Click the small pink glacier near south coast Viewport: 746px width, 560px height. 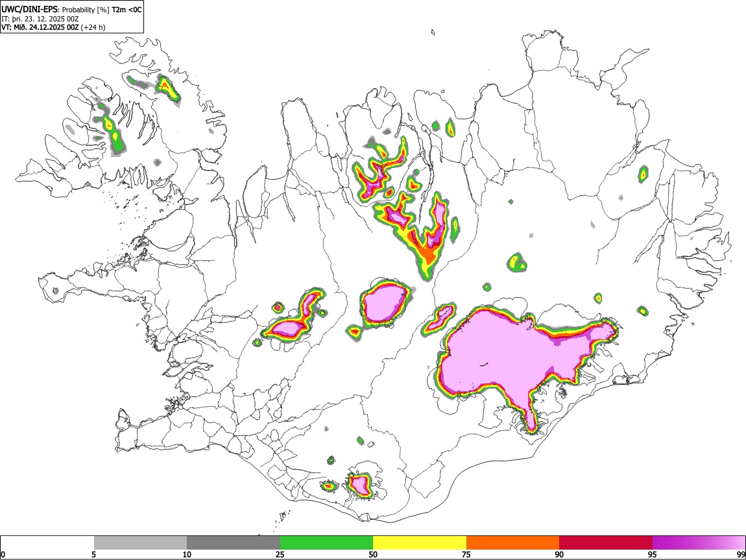tap(359, 484)
